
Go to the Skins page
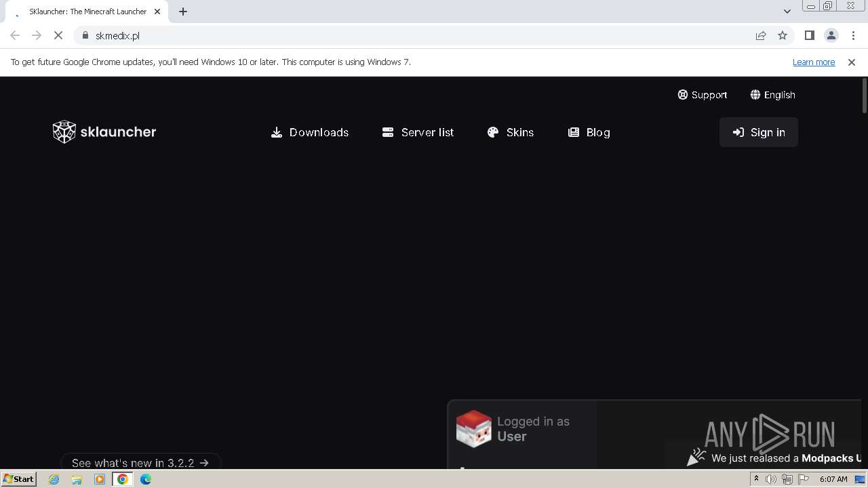point(511,132)
